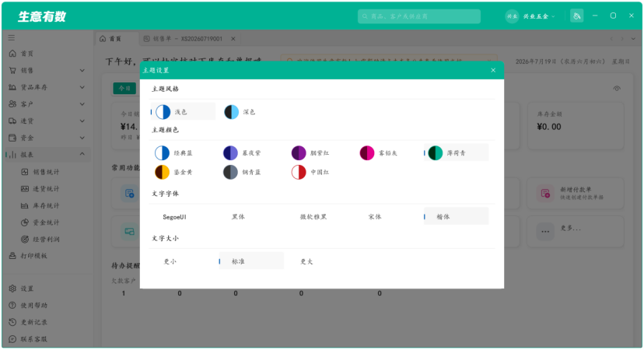644x350 pixels.
Task: Open the tab list dropdown chevron
Action: tap(633, 39)
